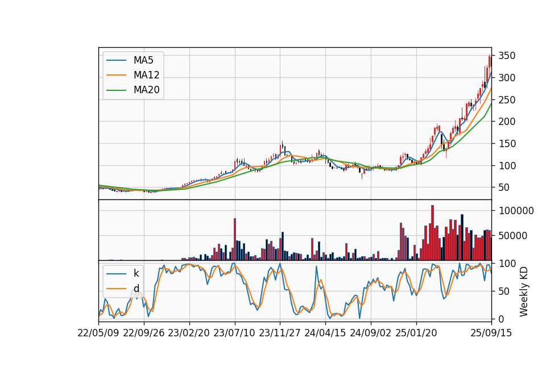Screen dimensions: 546x392
Task: Click the MA12 legend label
Action: (x=146, y=75)
